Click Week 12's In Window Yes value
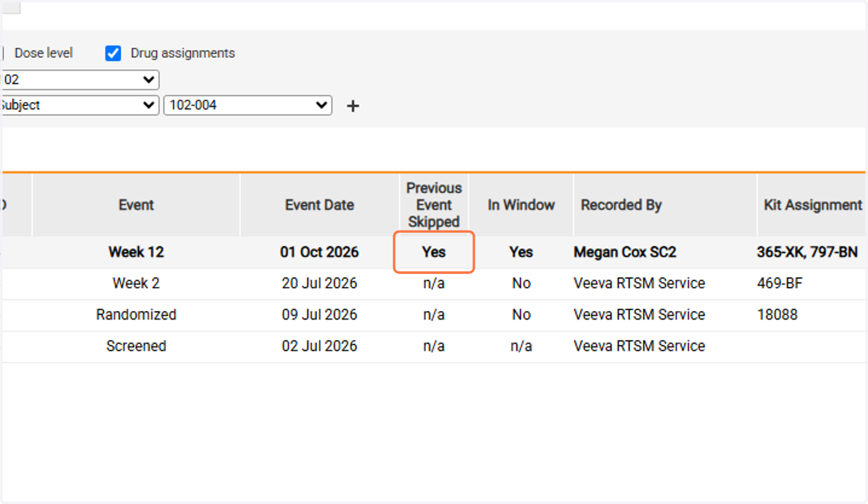The width and height of the screenshot is (868, 504). point(521,252)
